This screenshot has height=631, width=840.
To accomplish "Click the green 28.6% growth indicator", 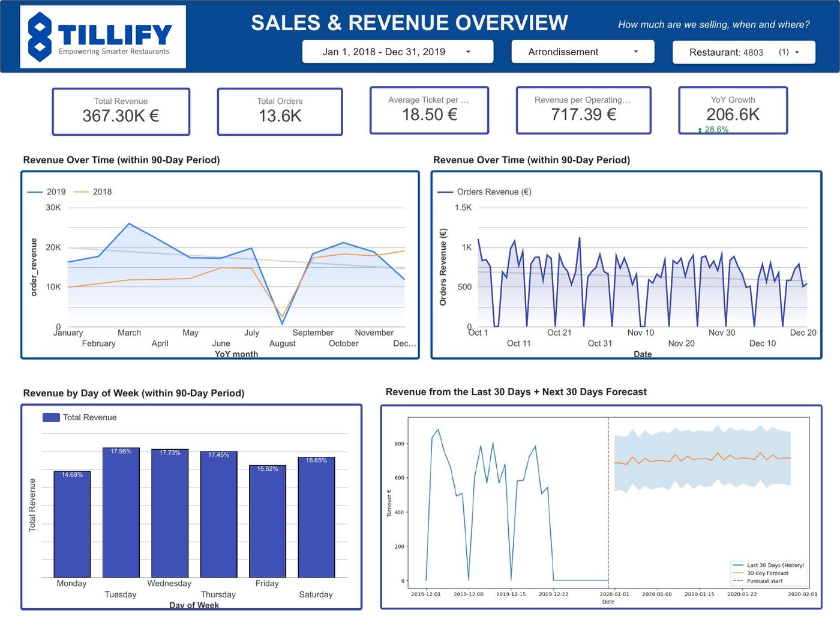I will 713,130.
